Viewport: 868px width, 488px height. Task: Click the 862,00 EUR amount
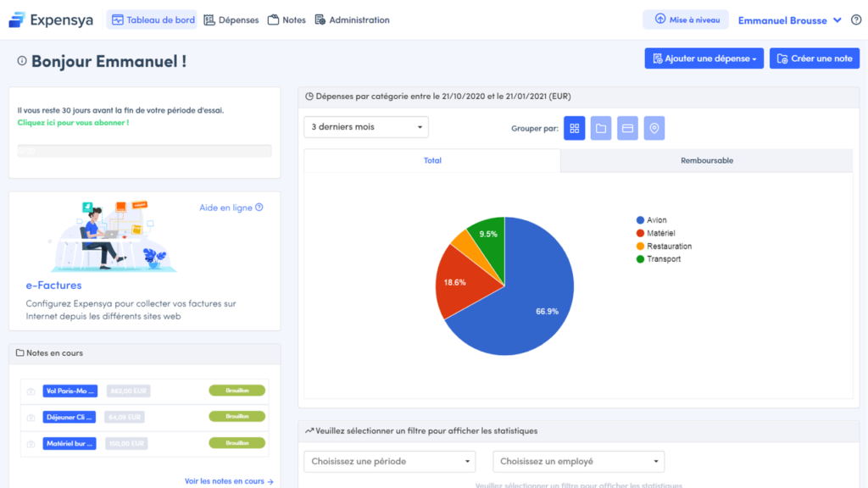pos(129,391)
